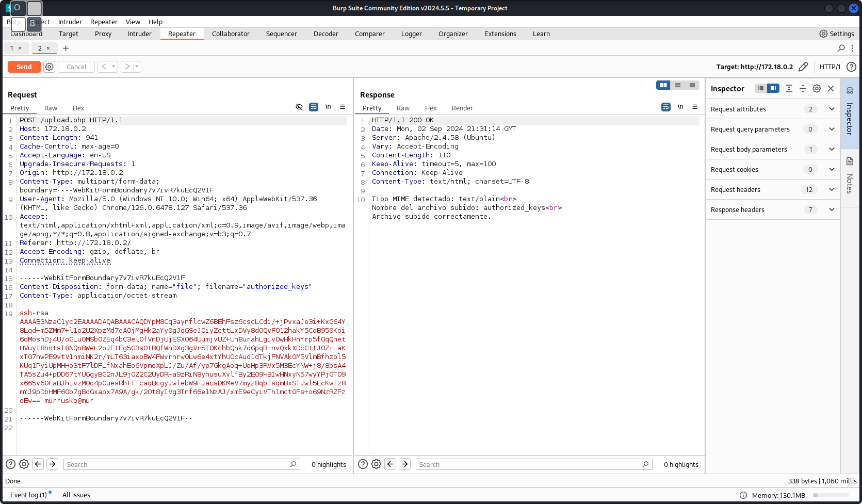Select the Render response tab

(462, 108)
